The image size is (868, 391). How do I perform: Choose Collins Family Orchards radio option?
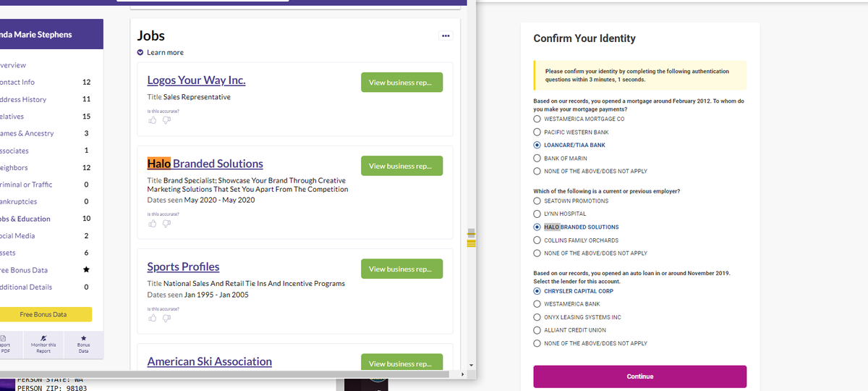click(537, 240)
